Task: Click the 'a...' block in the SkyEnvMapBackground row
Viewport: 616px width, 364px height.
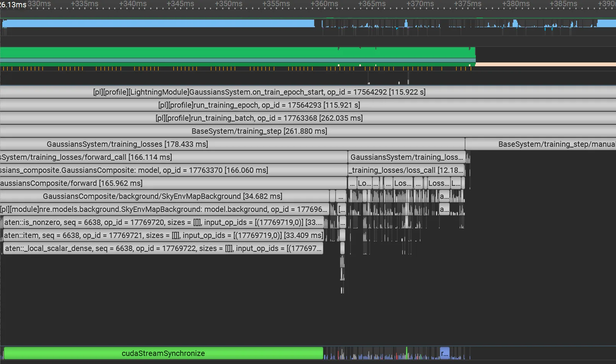Action: click(x=444, y=196)
